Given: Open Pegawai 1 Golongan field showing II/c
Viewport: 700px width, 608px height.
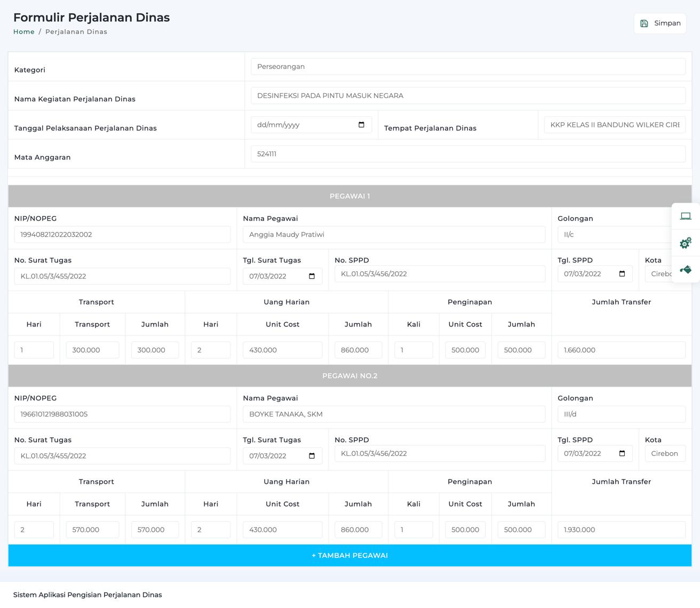Looking at the screenshot, I should [x=614, y=235].
